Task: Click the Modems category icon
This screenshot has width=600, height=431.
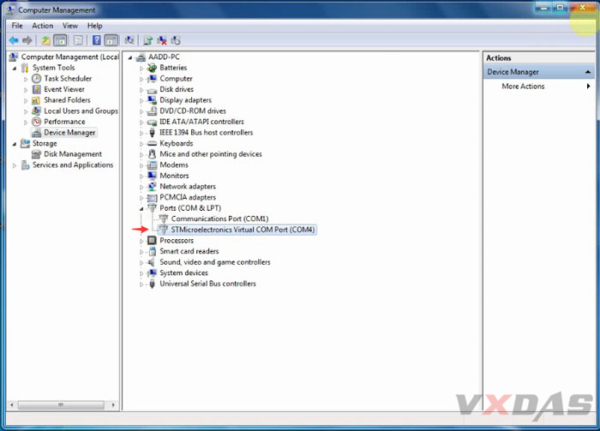Action: (152, 165)
